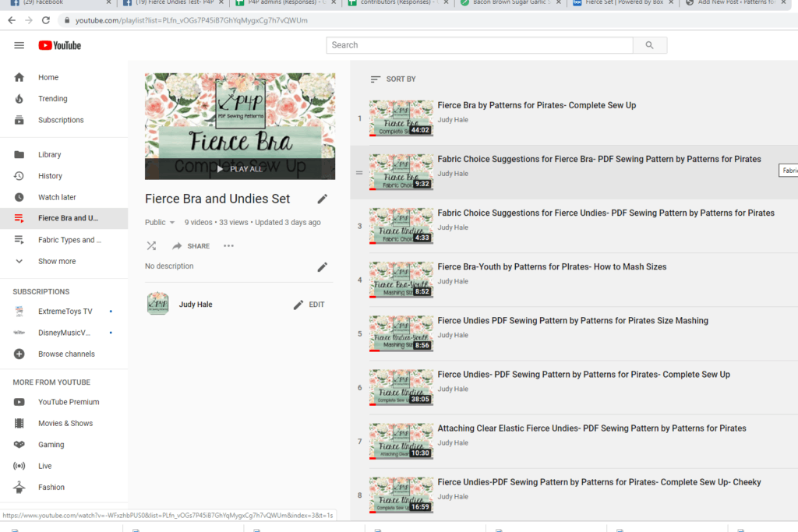This screenshot has height=532, width=798.
Task: Expand Show more in sidebar
Action: [x=56, y=262]
